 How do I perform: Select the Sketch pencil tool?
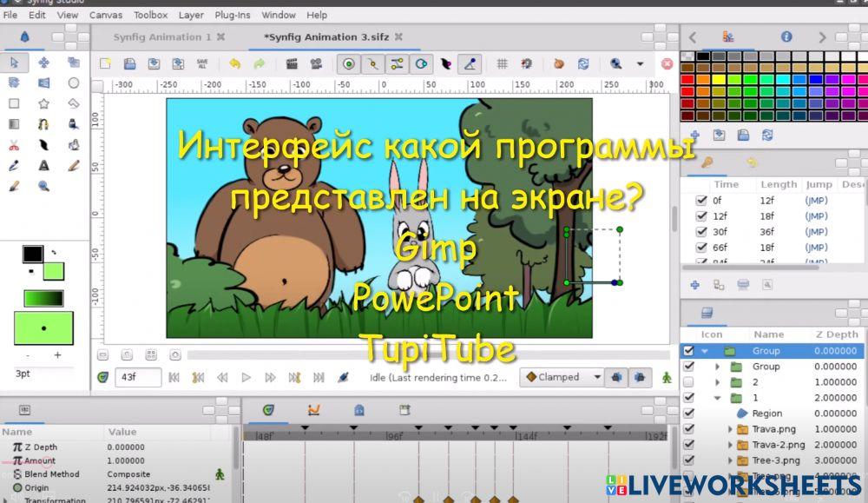coord(73,166)
